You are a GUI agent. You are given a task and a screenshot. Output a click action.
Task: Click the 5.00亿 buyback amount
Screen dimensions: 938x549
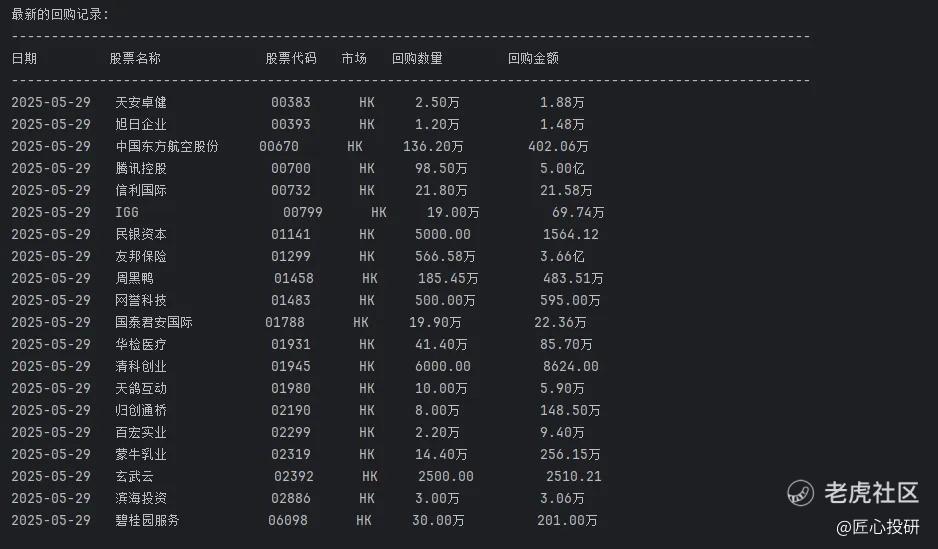coord(562,169)
